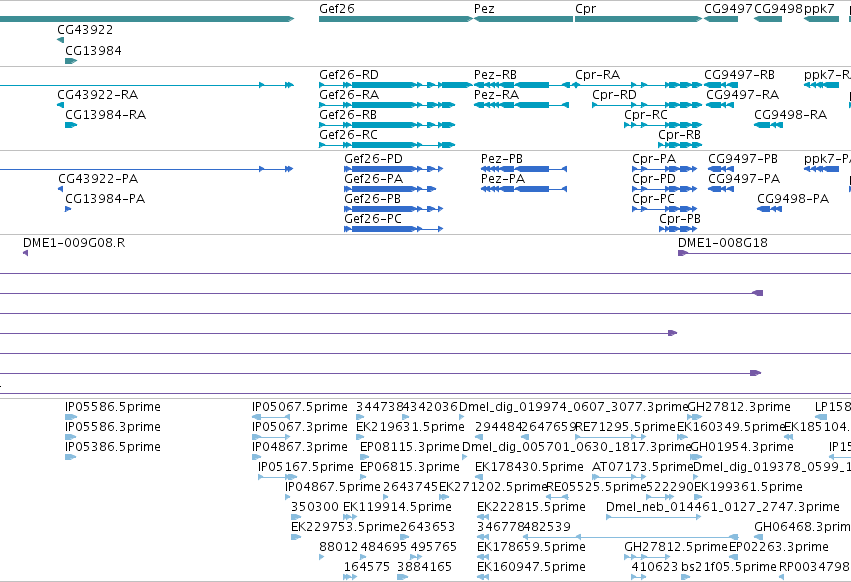The width and height of the screenshot is (851, 582).
Task: Select the CG13984-PA protein label
Action: pos(105,199)
